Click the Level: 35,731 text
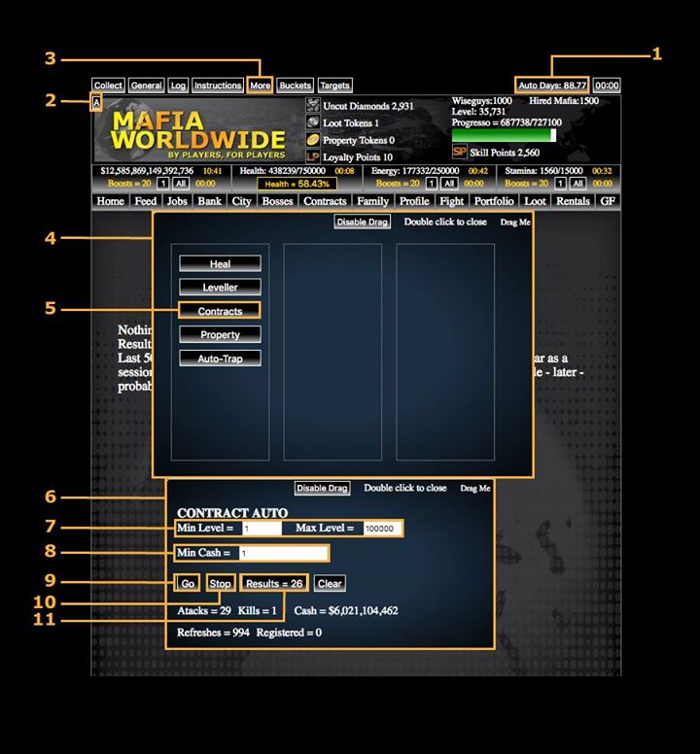Screen dimensions: 700x754 pyautogui.click(x=478, y=112)
